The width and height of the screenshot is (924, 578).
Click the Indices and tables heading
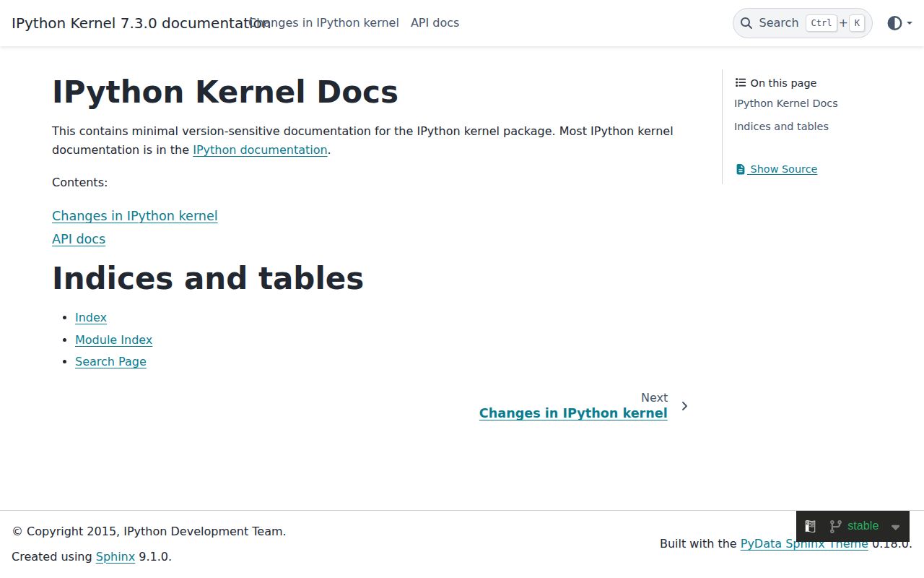coord(208,278)
